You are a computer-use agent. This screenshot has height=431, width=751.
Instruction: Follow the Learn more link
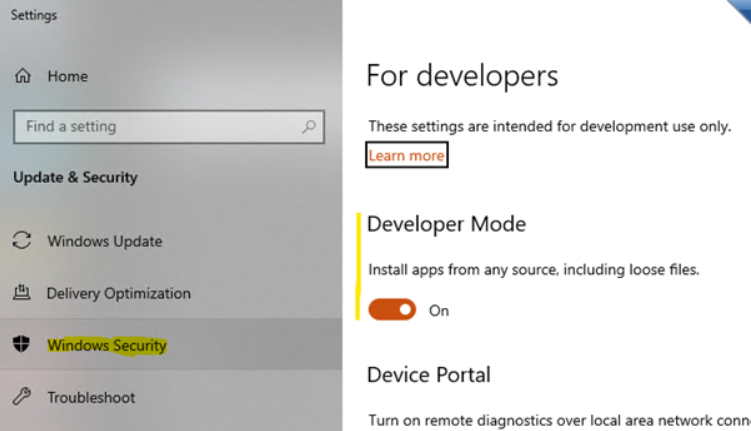(407, 156)
